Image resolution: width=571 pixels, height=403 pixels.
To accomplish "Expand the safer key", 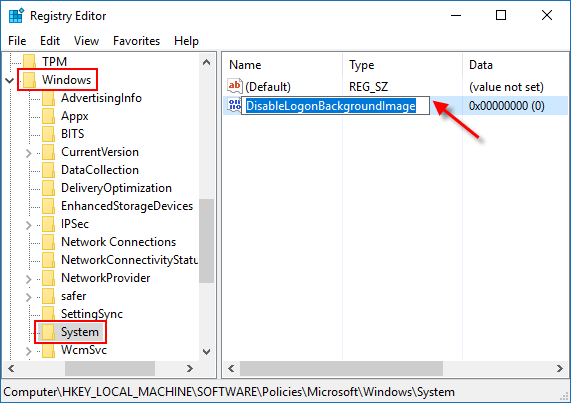I will point(29,297).
